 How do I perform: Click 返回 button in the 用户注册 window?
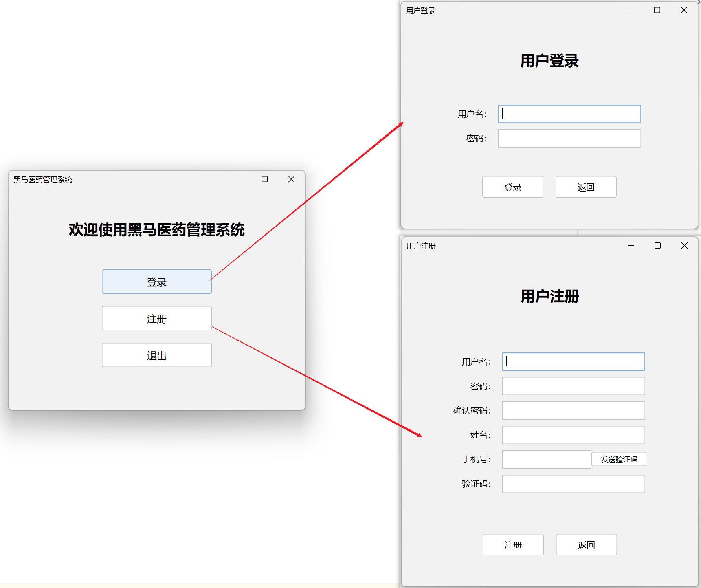[586, 545]
